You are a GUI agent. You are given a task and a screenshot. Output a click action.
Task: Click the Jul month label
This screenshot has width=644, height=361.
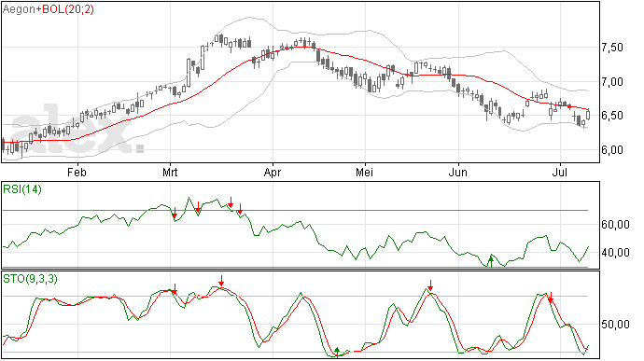[x=560, y=172]
